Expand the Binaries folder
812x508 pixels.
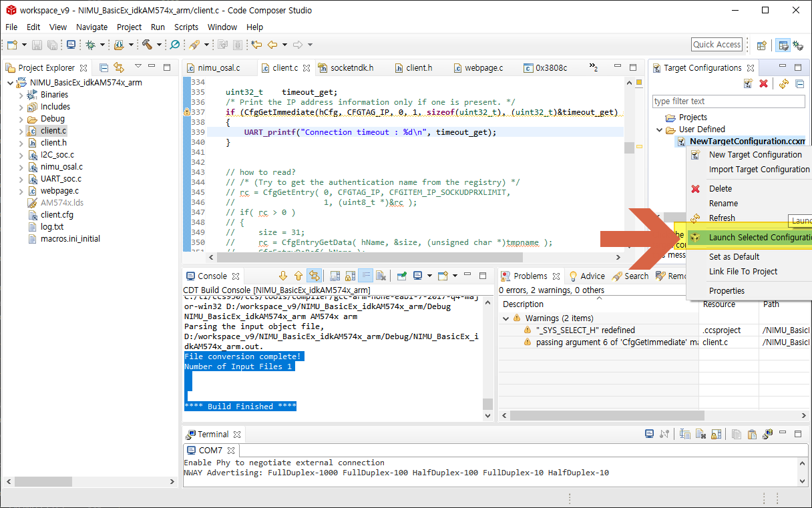[21, 95]
